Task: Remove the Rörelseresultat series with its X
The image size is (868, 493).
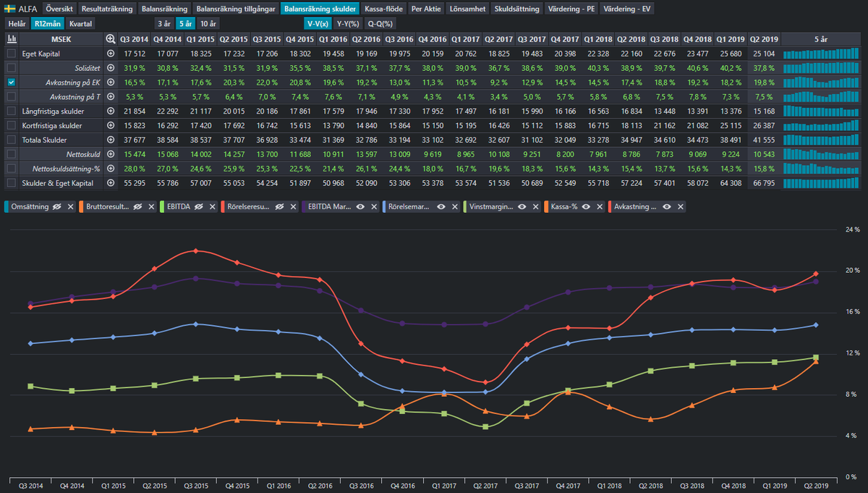Action: coord(292,206)
